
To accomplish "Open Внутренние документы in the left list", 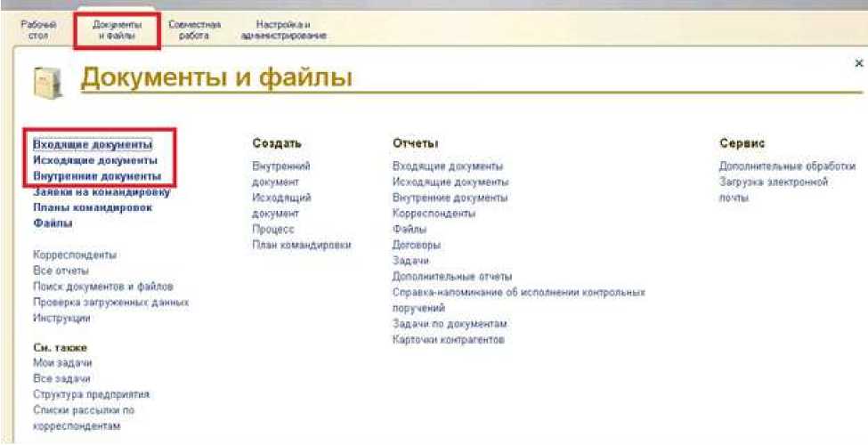I will point(97,176).
